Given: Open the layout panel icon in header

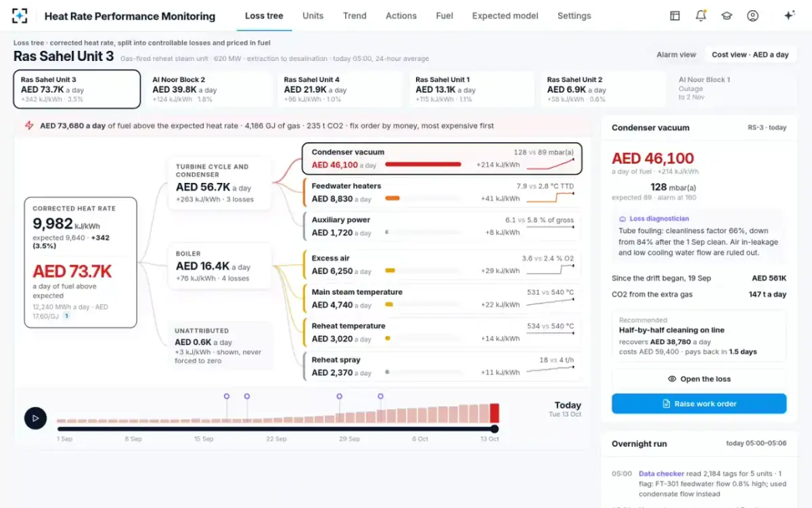Looking at the screenshot, I should (x=675, y=16).
